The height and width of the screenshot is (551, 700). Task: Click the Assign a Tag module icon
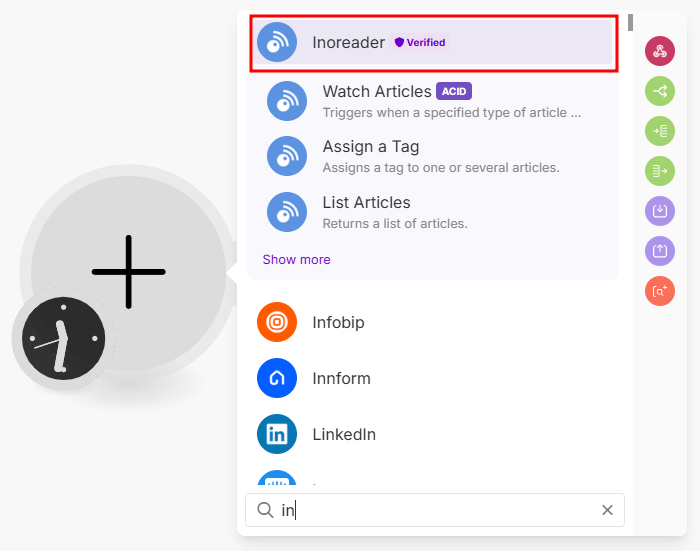tap(287, 156)
